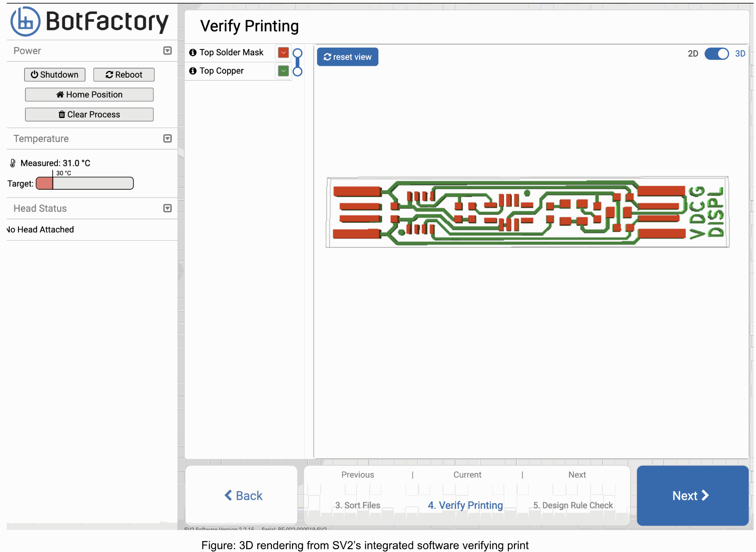Click the reset view button

click(348, 57)
